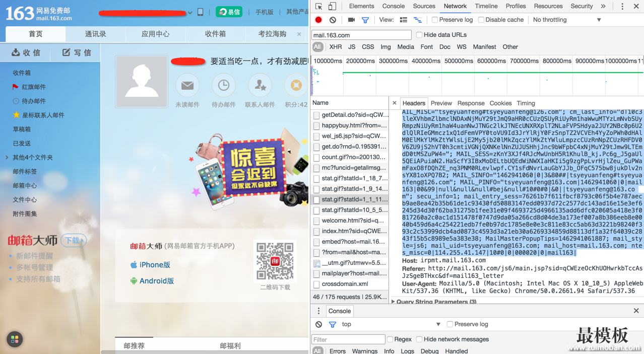This screenshot has height=354, width=644.
Task: Select the welcome.html?sid request row
Action: point(350,221)
